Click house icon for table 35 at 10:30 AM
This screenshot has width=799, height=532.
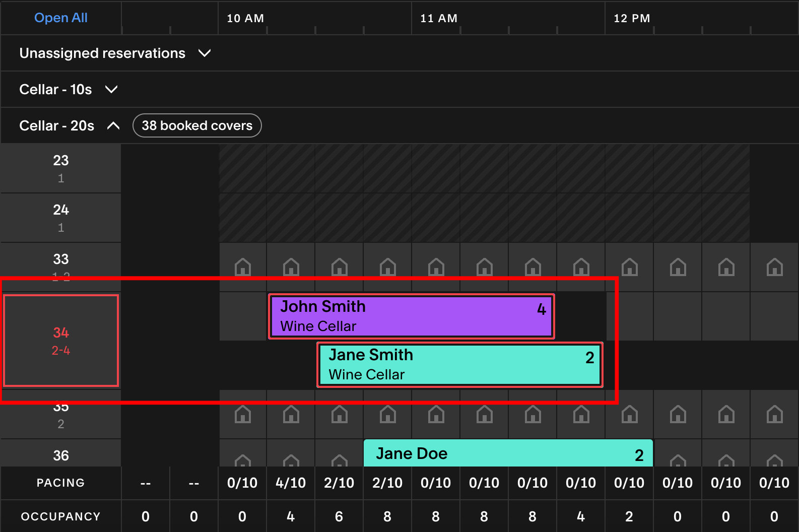point(340,415)
